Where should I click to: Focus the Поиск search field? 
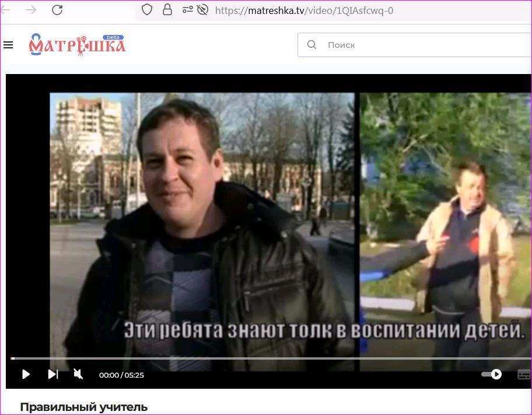coord(415,45)
